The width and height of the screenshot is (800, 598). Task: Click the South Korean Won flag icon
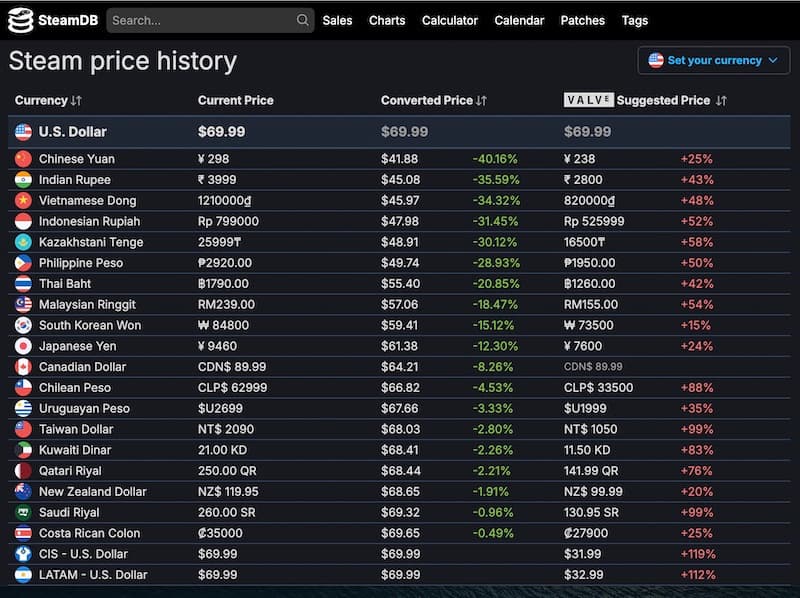[23, 325]
